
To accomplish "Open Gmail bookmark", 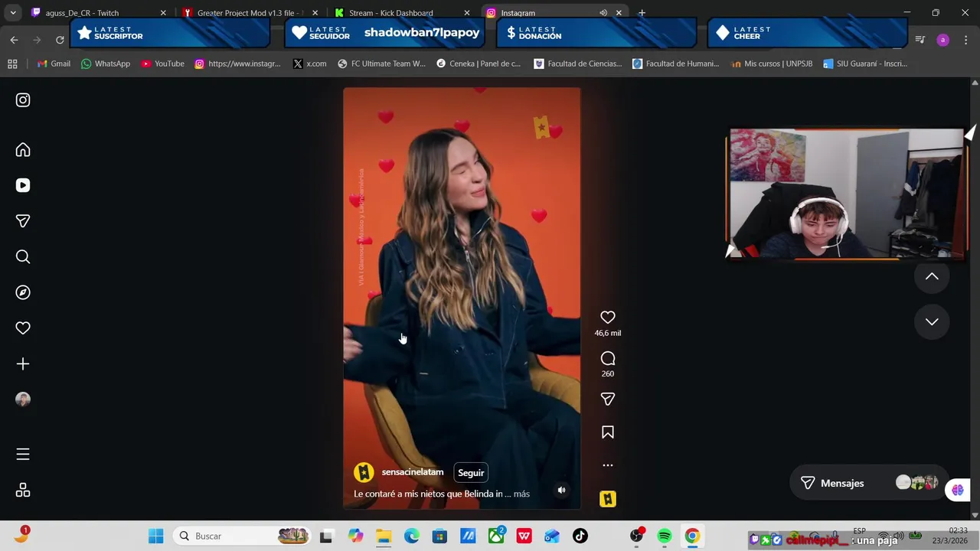I will tap(54, 64).
